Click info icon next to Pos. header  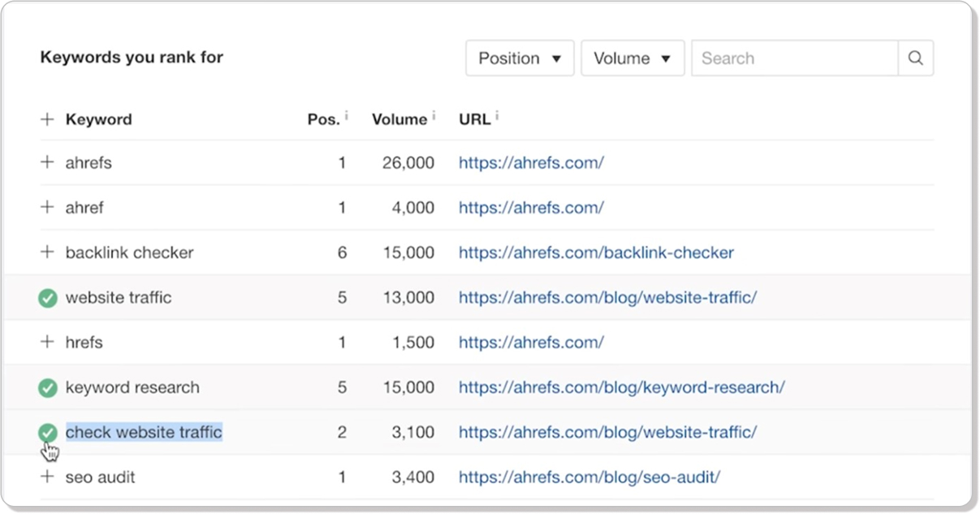(x=347, y=116)
